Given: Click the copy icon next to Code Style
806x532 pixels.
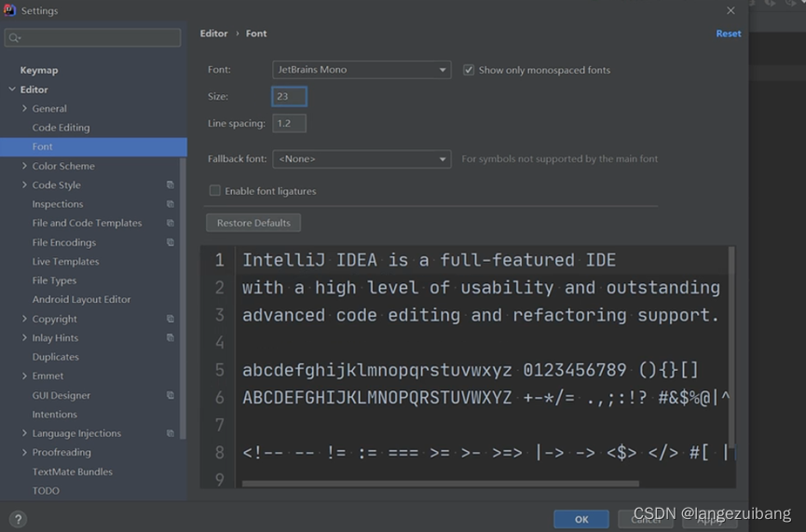Looking at the screenshot, I should 171,185.
